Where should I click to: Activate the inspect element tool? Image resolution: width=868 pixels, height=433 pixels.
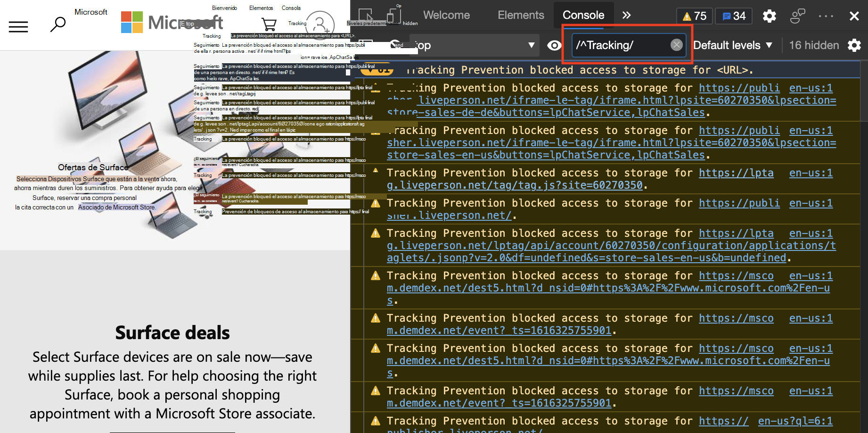(366, 16)
